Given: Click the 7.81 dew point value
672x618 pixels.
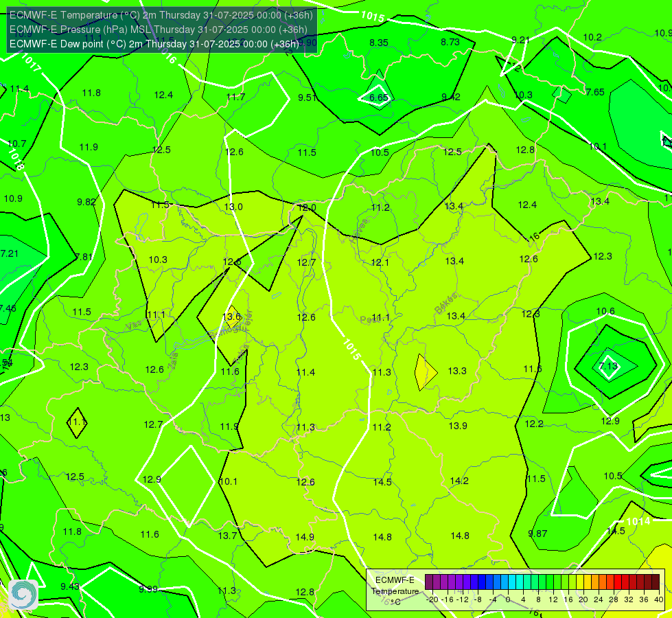Looking at the screenshot, I should 84,257.
